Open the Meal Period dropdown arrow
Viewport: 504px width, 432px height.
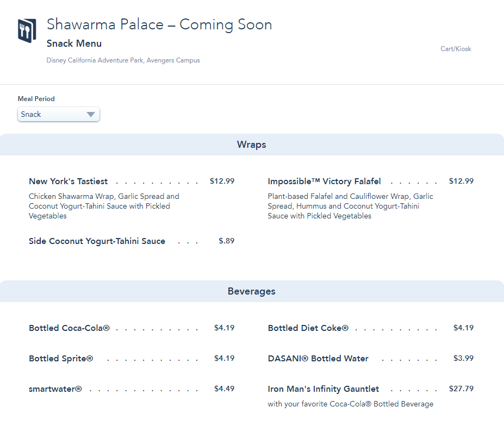click(x=91, y=115)
